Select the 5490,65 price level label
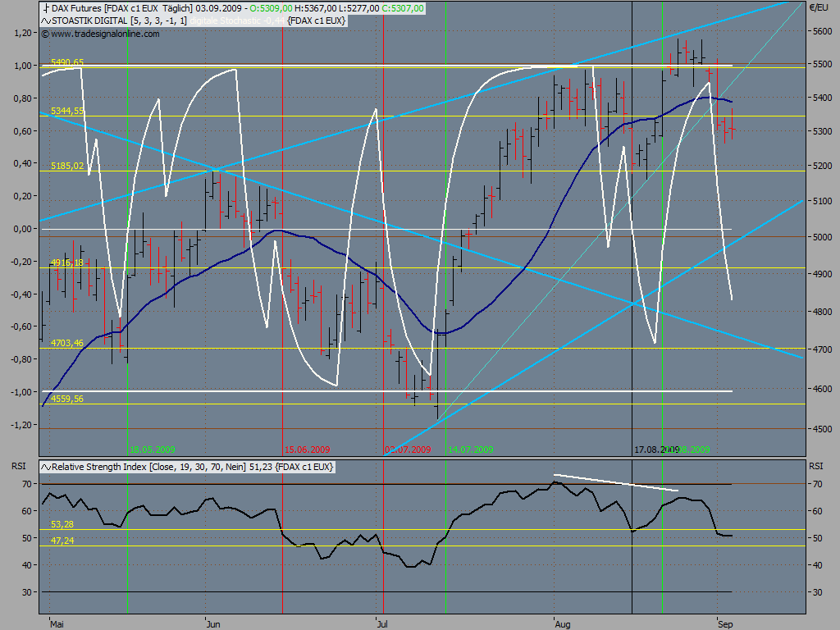The height and width of the screenshot is (630, 840). click(x=67, y=62)
